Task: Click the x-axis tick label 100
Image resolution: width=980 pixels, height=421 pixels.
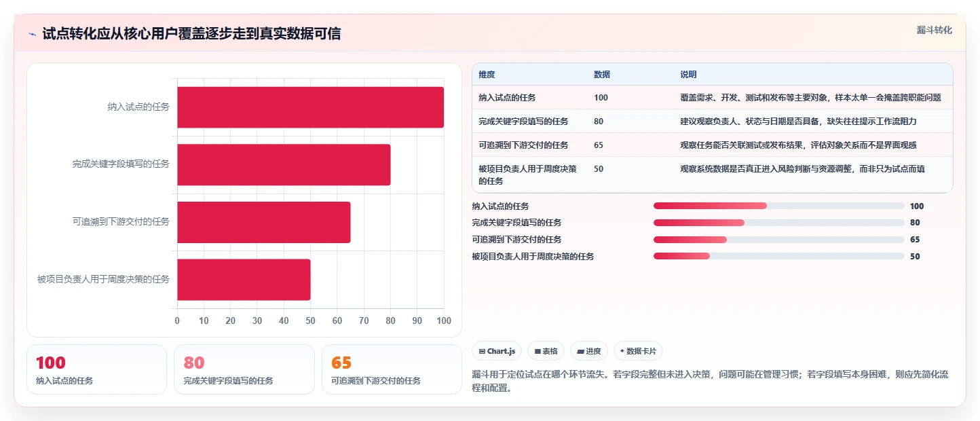Action: pos(444,321)
